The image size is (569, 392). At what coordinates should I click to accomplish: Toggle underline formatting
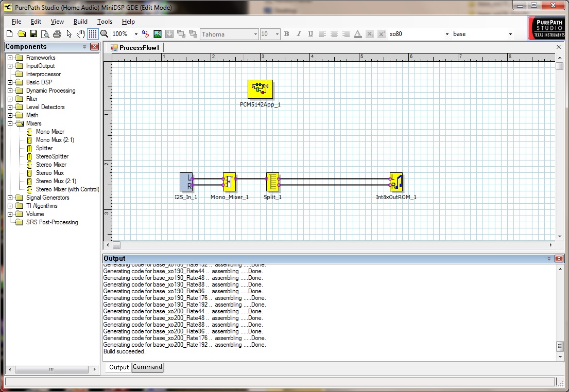[311, 34]
